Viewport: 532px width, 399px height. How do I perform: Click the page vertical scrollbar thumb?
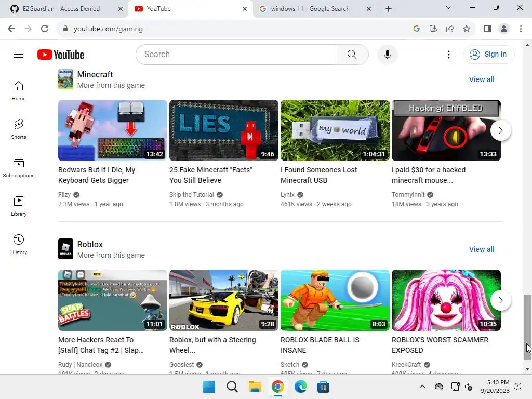click(x=527, y=327)
